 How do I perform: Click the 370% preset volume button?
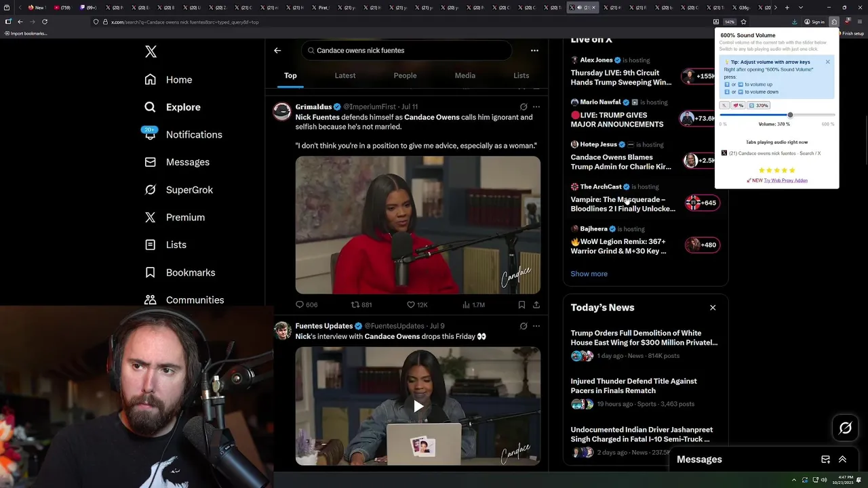click(758, 106)
